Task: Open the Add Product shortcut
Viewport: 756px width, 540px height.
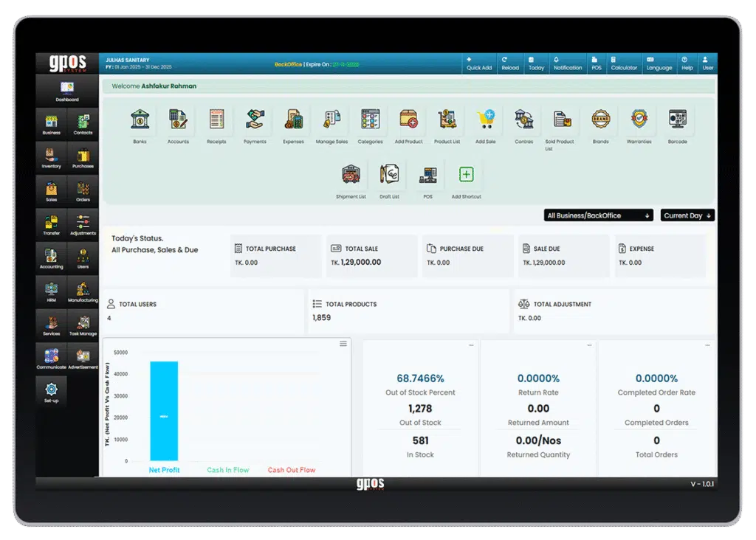Action: click(408, 120)
